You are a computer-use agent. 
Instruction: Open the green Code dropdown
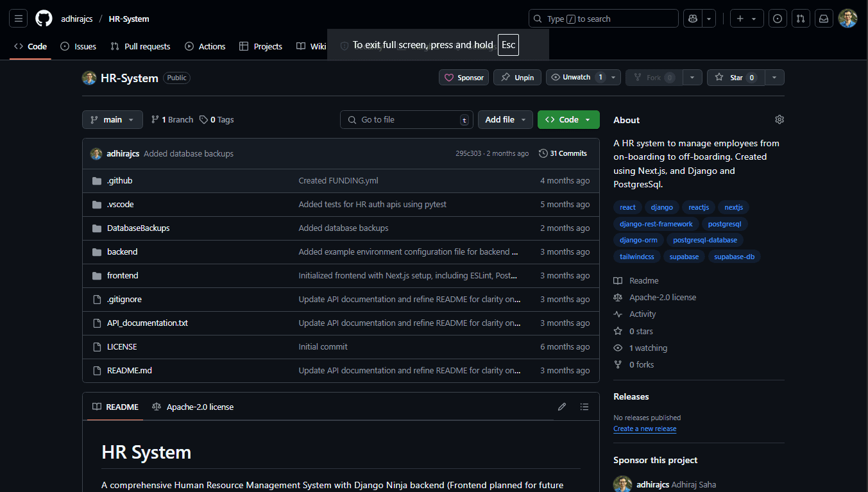[568, 120]
